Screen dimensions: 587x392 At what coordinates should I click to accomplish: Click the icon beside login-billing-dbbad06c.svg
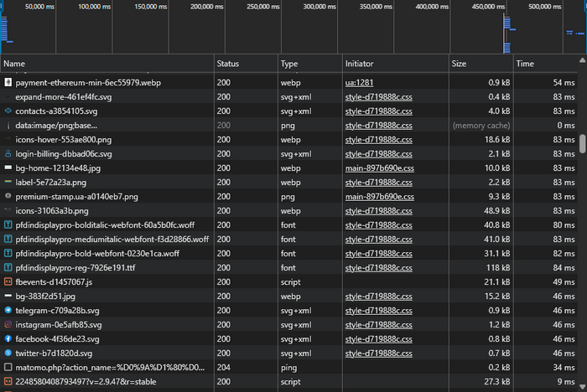click(x=8, y=154)
